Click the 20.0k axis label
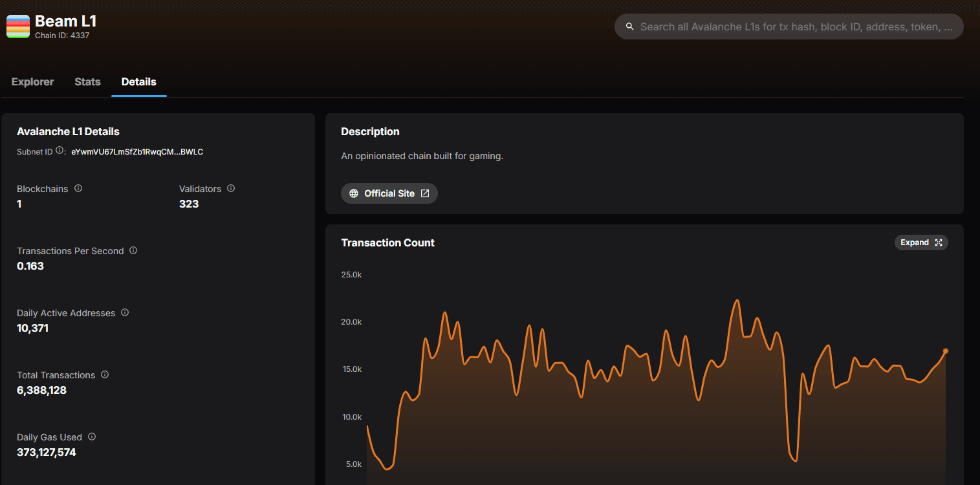 pos(351,322)
